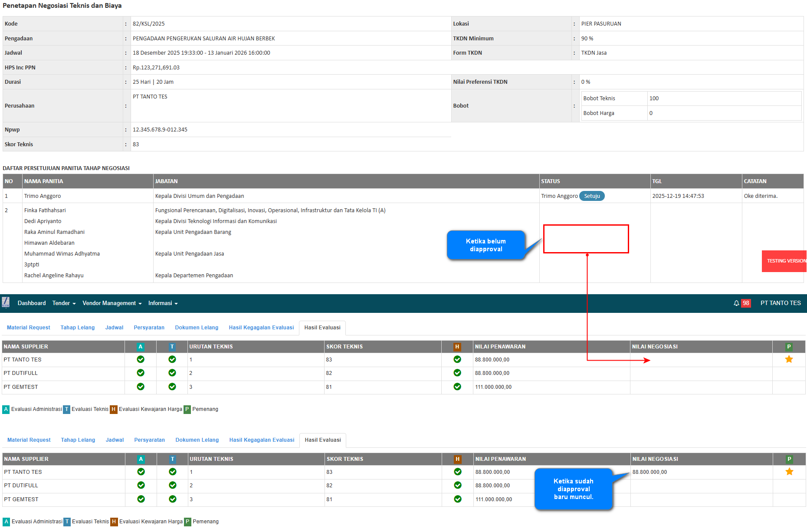Click the green P header icon in upper table
Image resolution: width=807 pixels, height=532 pixels.
click(x=789, y=347)
